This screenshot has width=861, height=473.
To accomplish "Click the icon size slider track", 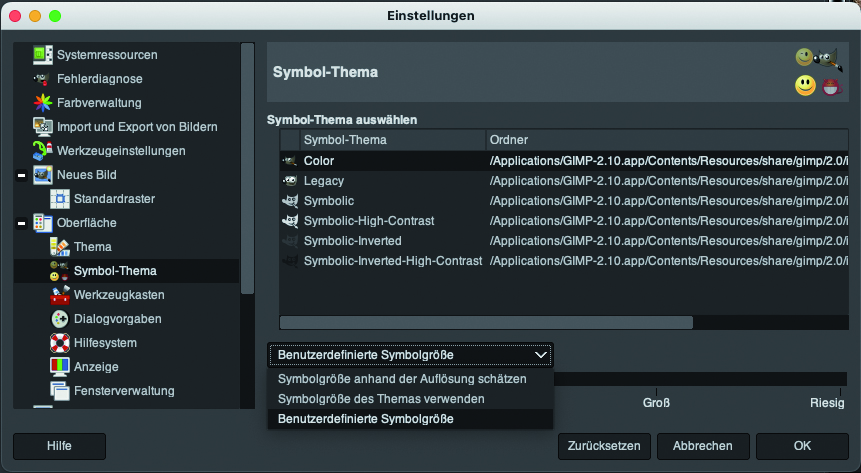I will click(700, 379).
